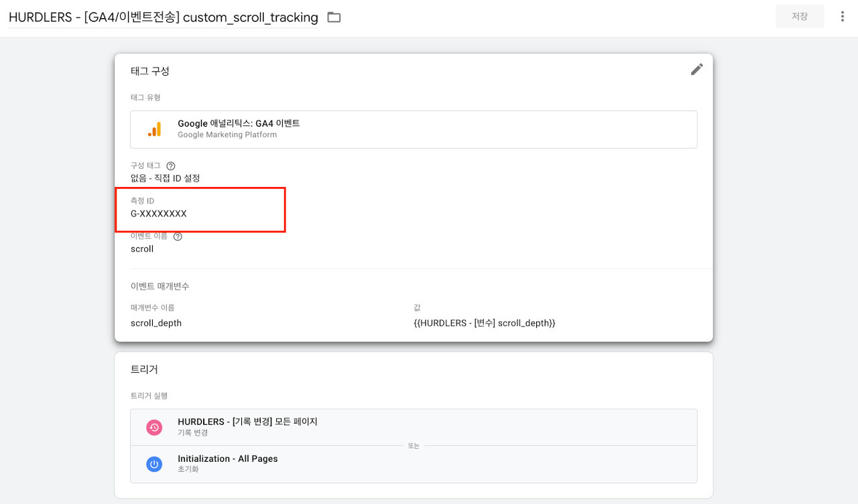The image size is (858, 504).
Task: Click the {{HURDLERS - [변수] scroll_depth}} value
Action: pos(485,323)
